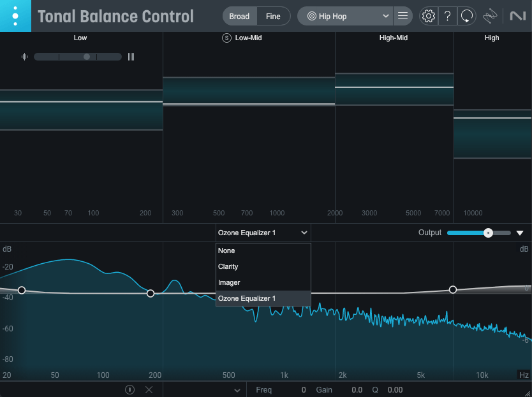The image size is (532, 397).
Task: Click the circular reset icon
Action: pos(467,16)
